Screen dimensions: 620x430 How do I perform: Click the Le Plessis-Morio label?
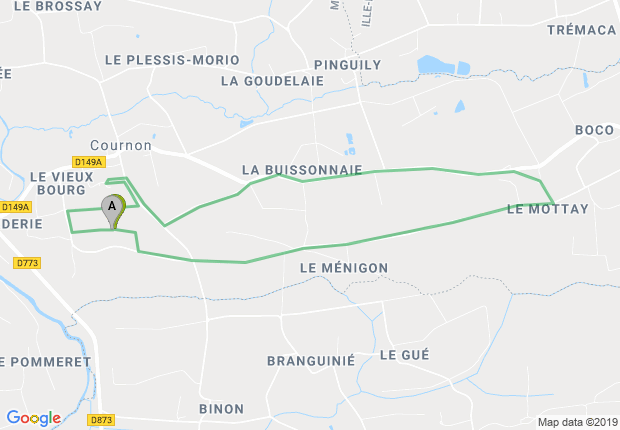point(172,60)
